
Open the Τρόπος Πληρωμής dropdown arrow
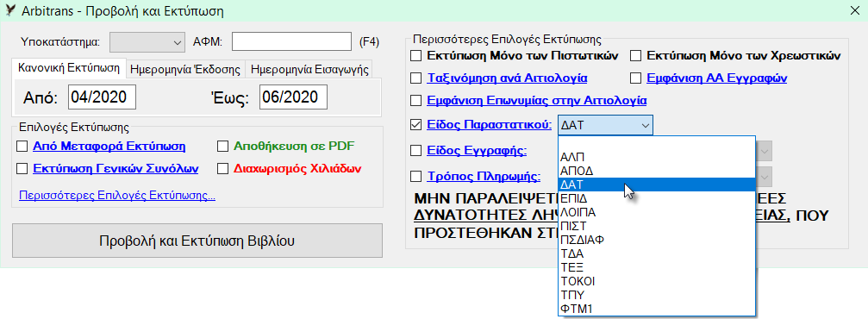pos(765,178)
